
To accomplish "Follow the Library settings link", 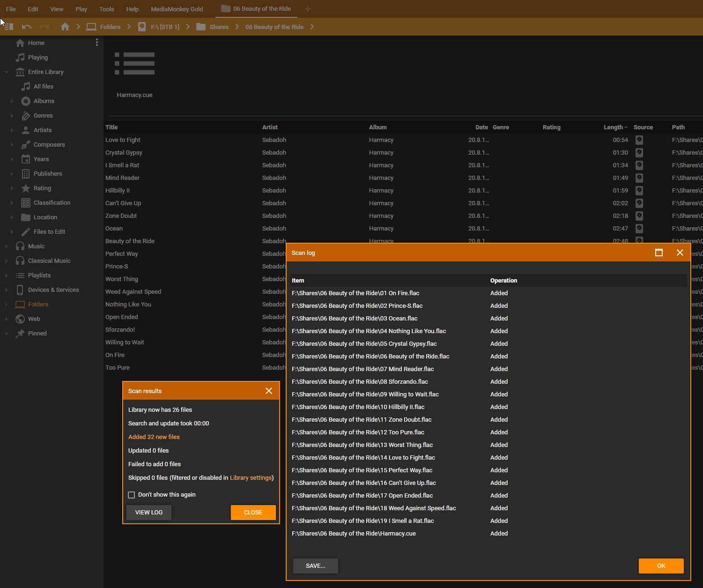I will (x=251, y=478).
